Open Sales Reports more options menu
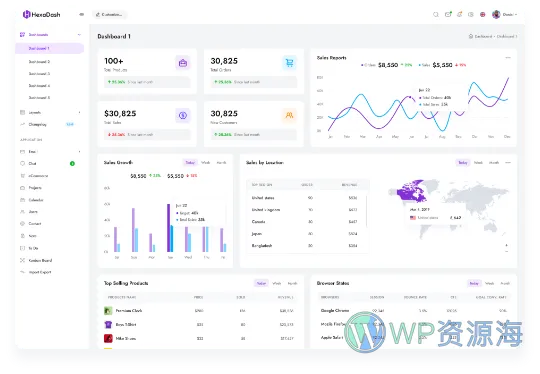 pyautogui.click(x=508, y=58)
